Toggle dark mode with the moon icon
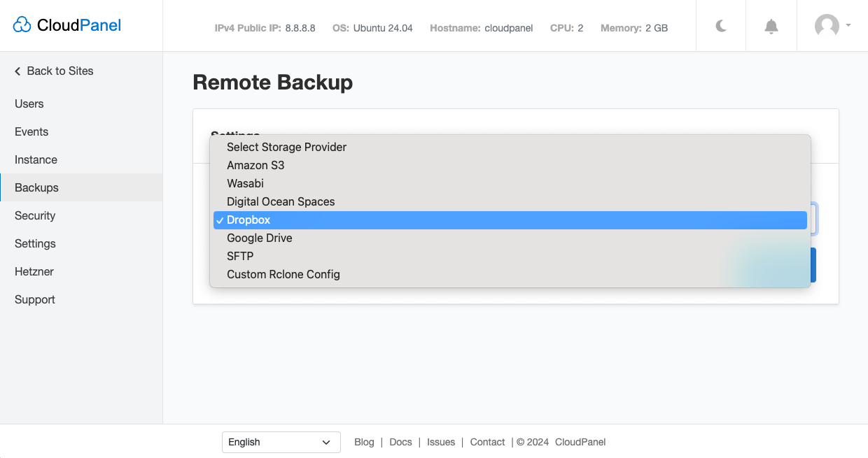This screenshot has width=868, height=458. tap(720, 25)
